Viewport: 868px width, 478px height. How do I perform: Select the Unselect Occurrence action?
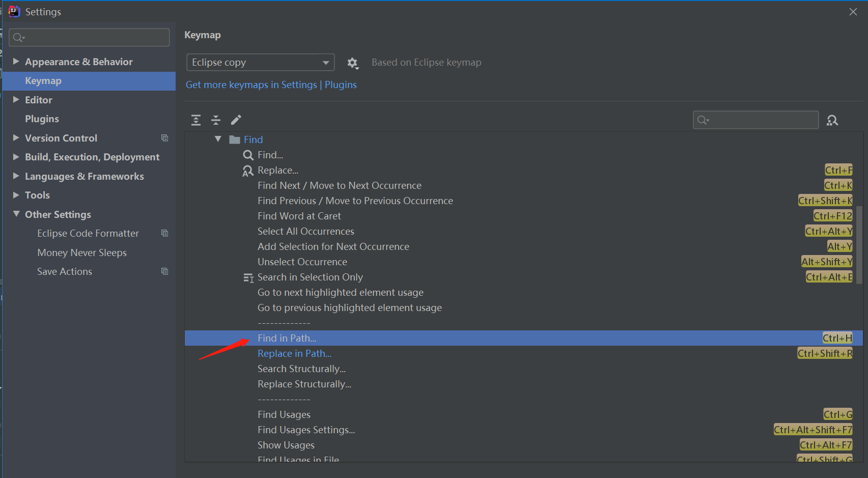coord(302,262)
